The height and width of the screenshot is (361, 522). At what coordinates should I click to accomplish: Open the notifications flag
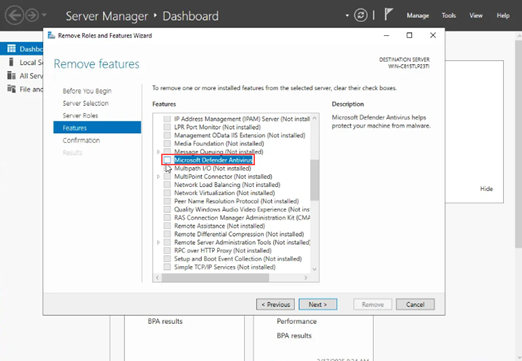click(388, 15)
